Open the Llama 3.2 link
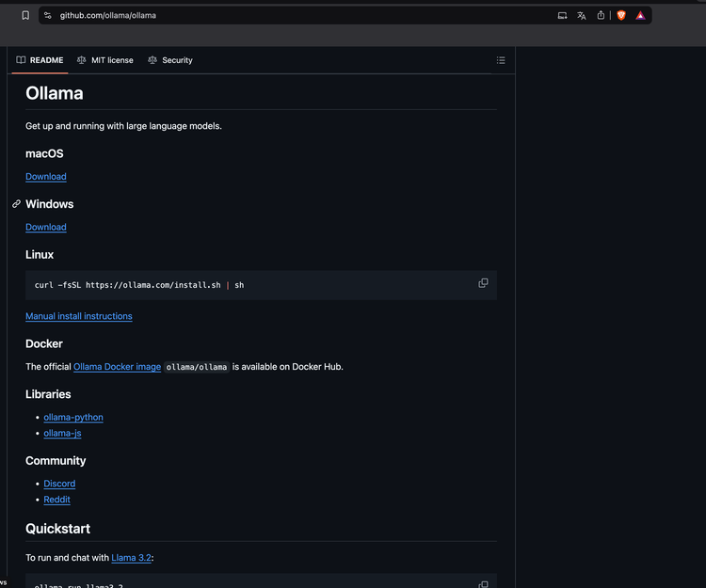 coord(131,557)
